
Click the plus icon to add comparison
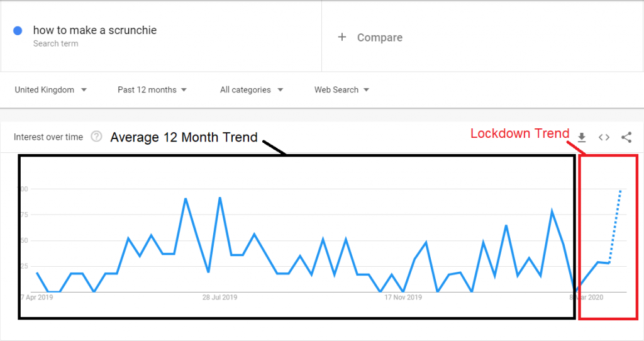pos(342,37)
